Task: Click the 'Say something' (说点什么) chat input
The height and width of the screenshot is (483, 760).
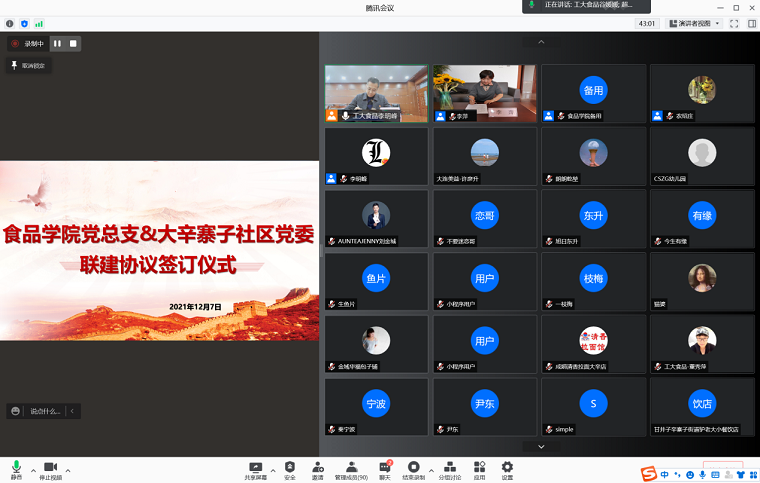Action: pyautogui.click(x=45, y=411)
